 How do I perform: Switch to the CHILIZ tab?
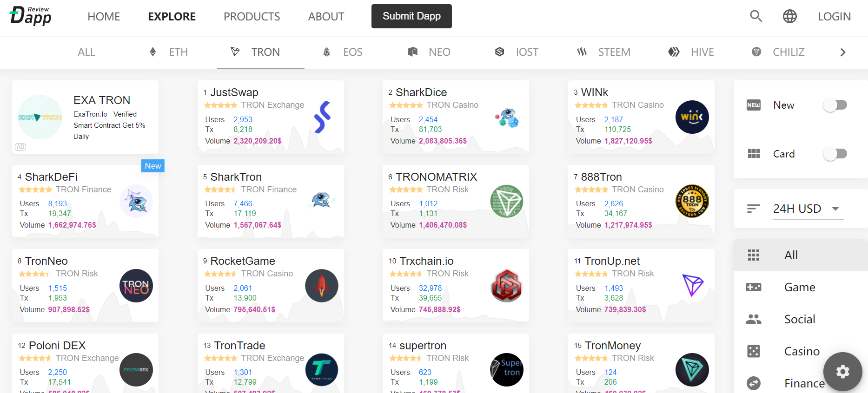click(778, 52)
